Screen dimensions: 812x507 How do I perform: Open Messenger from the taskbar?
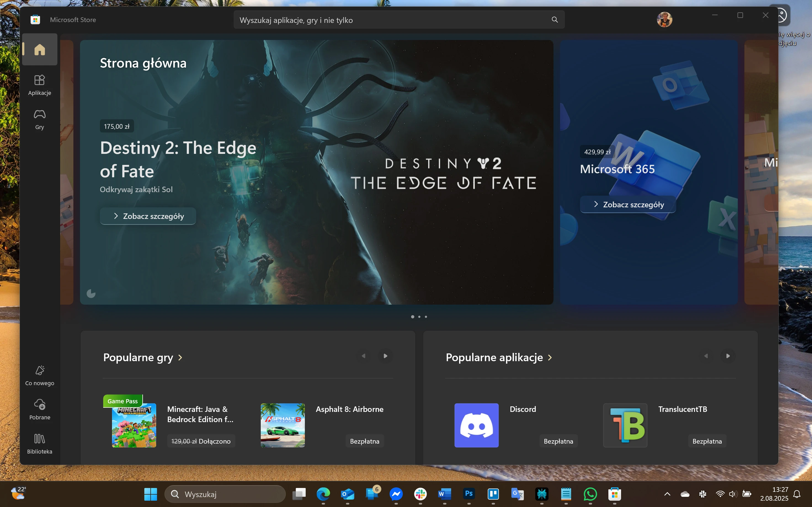pos(396,494)
